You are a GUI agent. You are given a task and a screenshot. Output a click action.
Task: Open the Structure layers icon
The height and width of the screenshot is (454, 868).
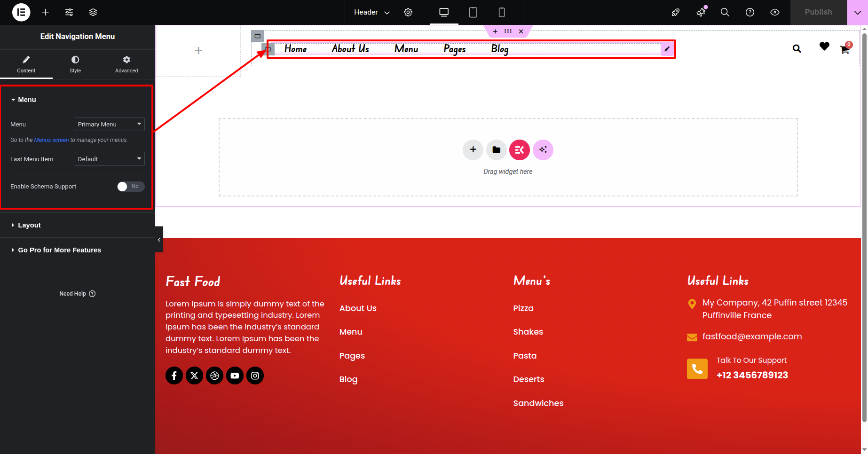point(93,12)
